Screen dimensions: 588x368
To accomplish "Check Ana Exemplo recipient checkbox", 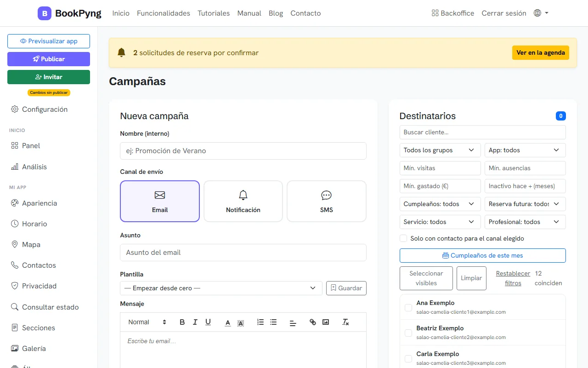I will (x=408, y=308).
